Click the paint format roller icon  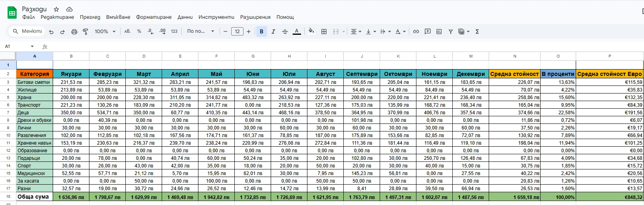(x=85, y=32)
